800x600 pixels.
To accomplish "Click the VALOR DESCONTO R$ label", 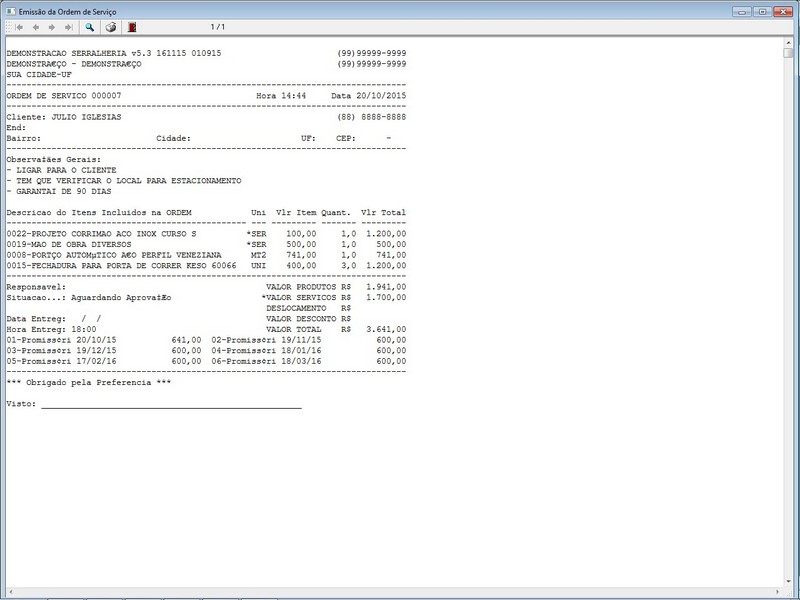I will pyautogui.click(x=308, y=319).
